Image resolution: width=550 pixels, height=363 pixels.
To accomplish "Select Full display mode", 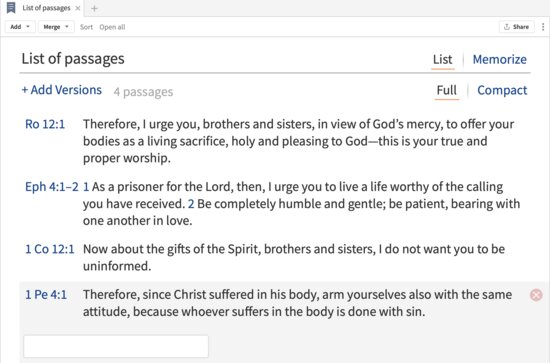I will [447, 90].
